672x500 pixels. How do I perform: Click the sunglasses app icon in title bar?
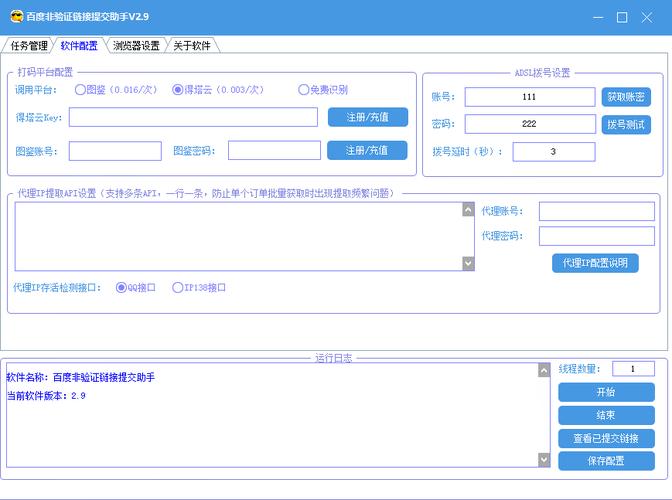pyautogui.click(x=17, y=17)
